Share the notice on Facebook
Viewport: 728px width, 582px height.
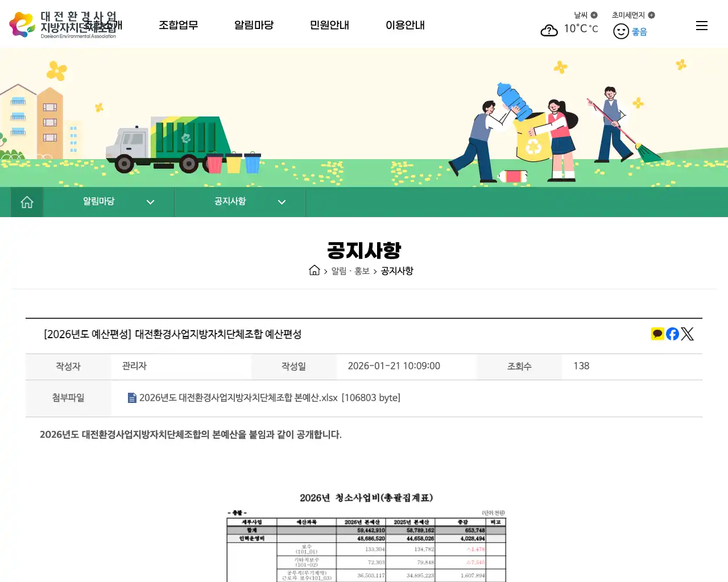pos(672,334)
